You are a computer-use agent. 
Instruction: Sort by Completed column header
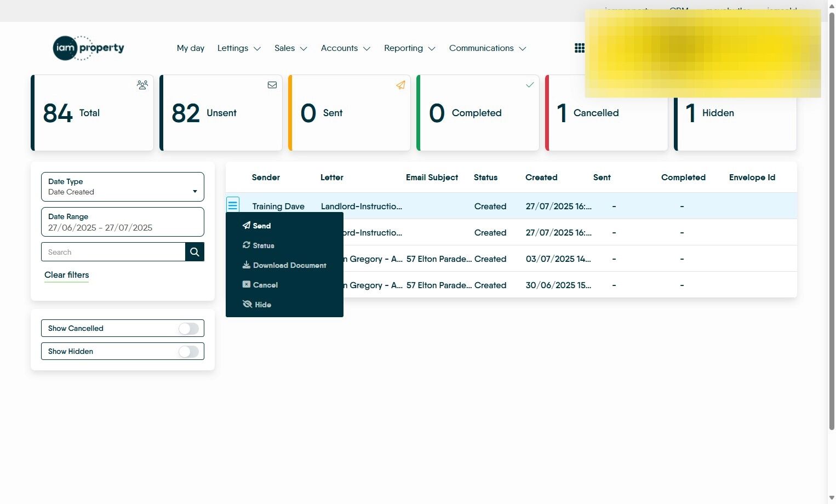(x=683, y=177)
